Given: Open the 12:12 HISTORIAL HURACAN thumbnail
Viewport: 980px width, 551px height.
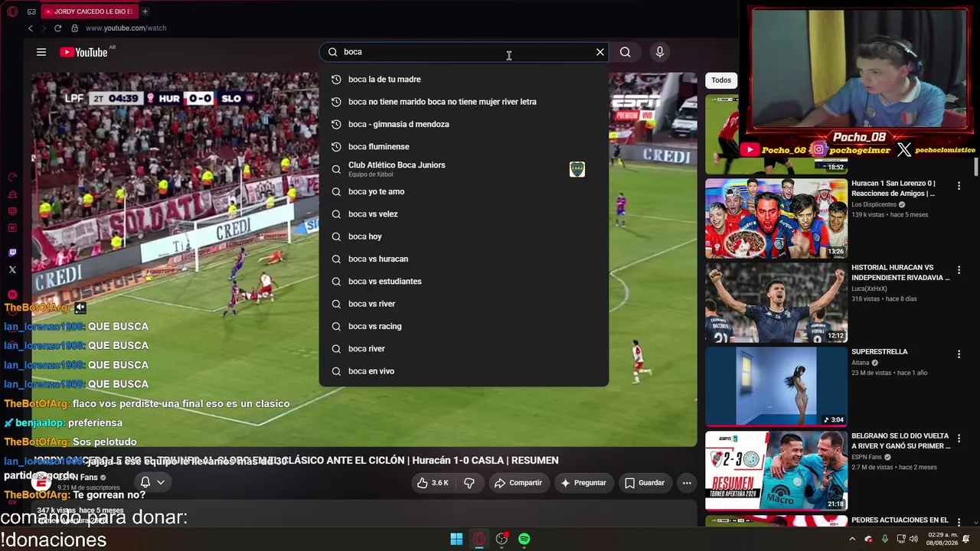Looking at the screenshot, I should coord(776,303).
